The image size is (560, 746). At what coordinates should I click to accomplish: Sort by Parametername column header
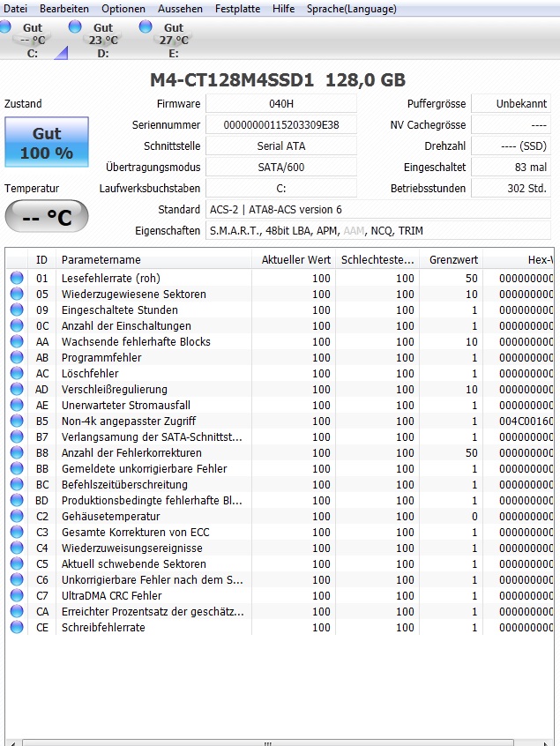point(153,260)
